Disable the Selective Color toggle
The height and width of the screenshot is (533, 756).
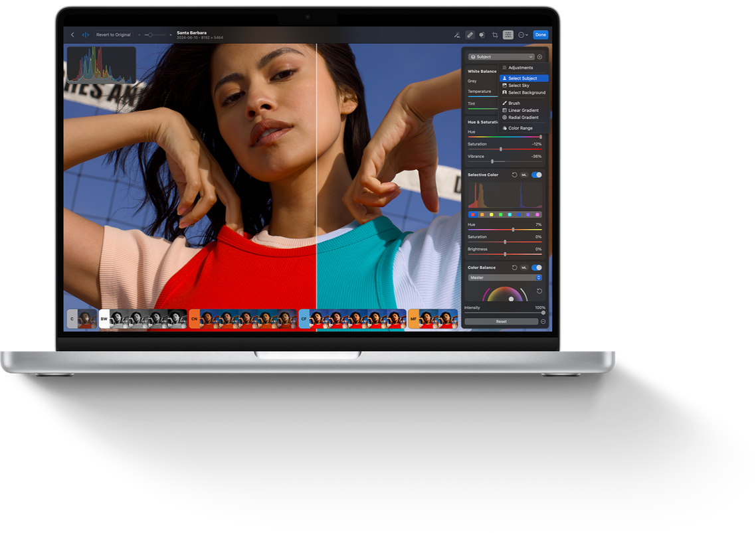pos(536,175)
